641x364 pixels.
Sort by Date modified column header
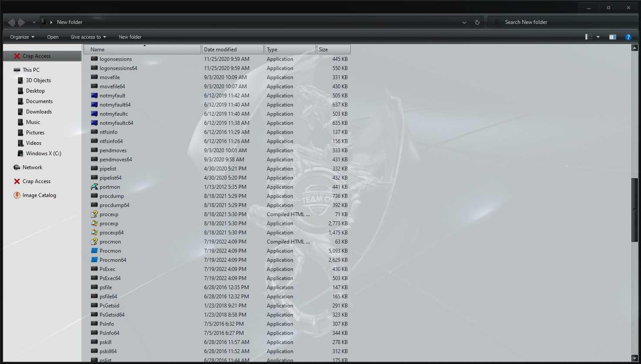pos(233,50)
